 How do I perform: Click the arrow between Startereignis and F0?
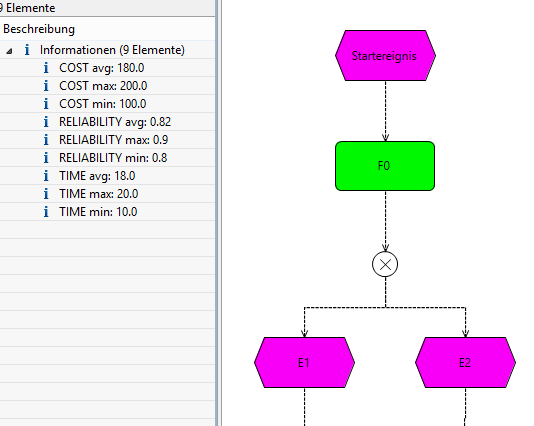[x=386, y=111]
